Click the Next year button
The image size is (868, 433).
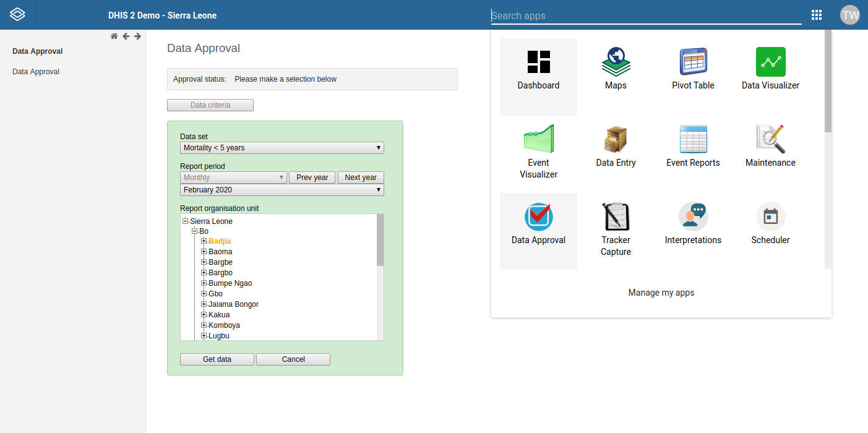pos(361,178)
